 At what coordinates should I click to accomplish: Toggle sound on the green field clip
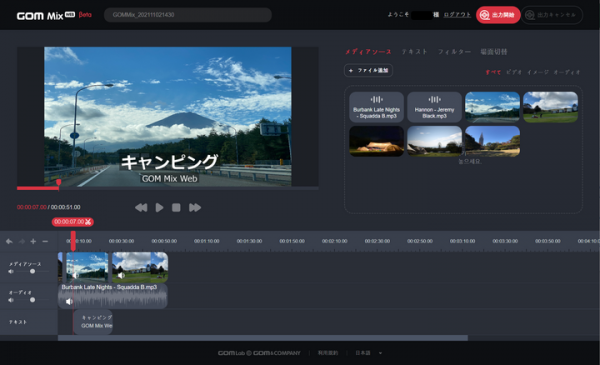click(121, 275)
